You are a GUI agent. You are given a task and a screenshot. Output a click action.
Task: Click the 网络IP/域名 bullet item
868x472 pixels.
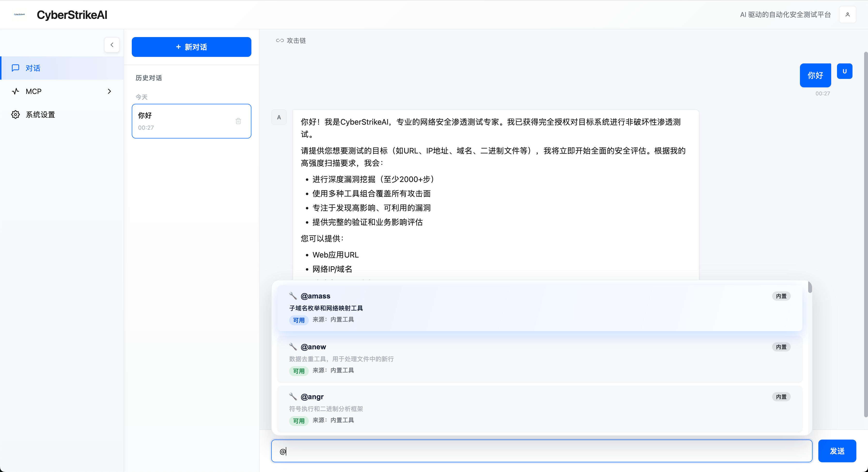point(332,269)
